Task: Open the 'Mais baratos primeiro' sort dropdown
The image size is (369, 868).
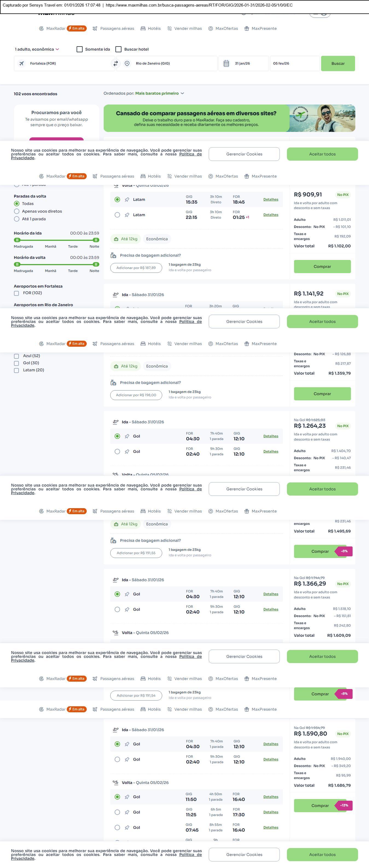Action: point(159,93)
